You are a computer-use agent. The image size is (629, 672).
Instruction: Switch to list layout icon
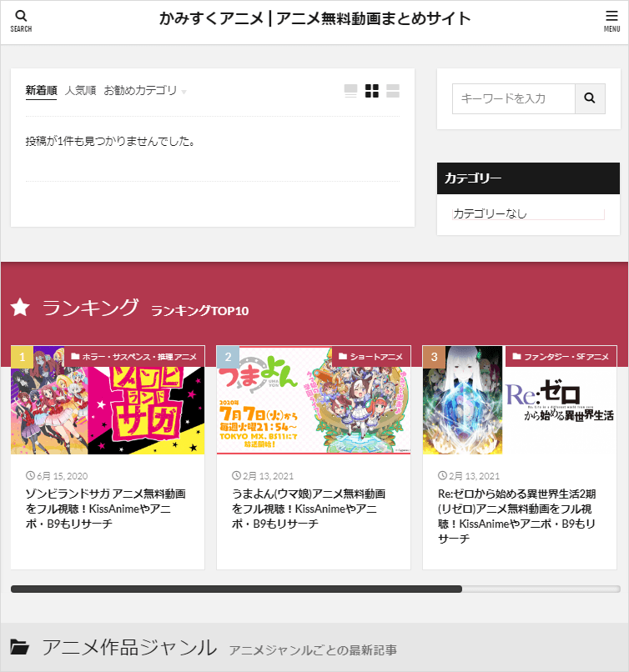[393, 91]
